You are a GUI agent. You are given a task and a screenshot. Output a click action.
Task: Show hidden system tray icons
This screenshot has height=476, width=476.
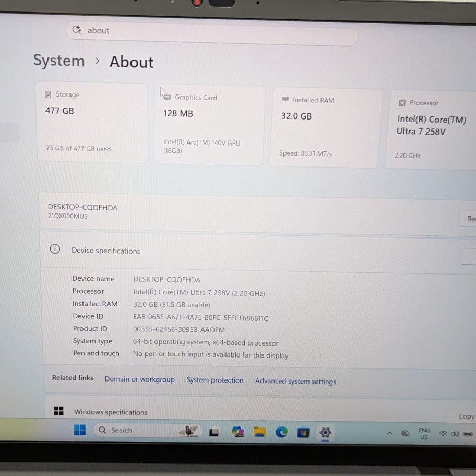coord(389,433)
